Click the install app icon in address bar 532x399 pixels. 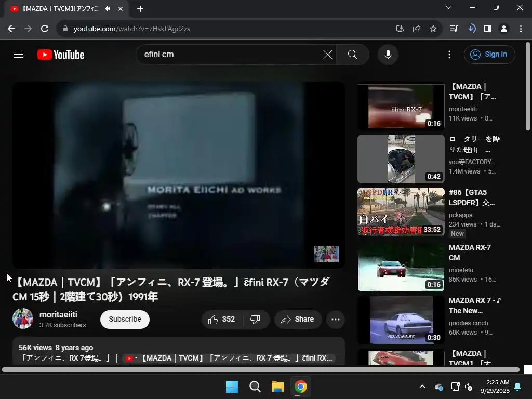point(400,29)
